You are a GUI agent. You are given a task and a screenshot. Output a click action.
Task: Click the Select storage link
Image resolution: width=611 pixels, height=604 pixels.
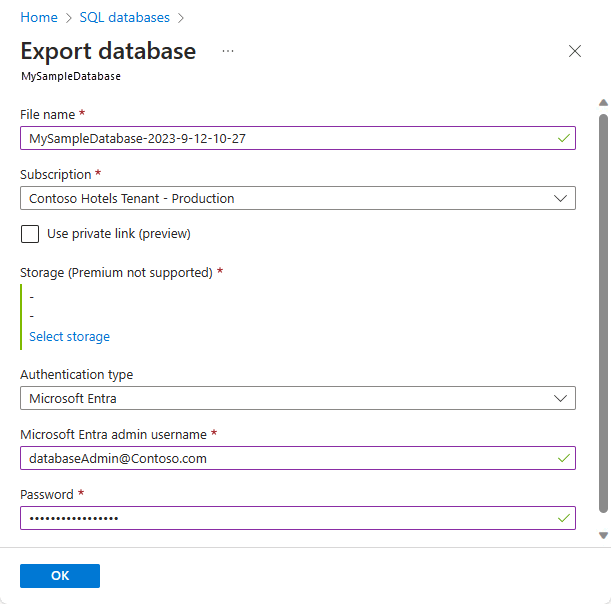69,337
